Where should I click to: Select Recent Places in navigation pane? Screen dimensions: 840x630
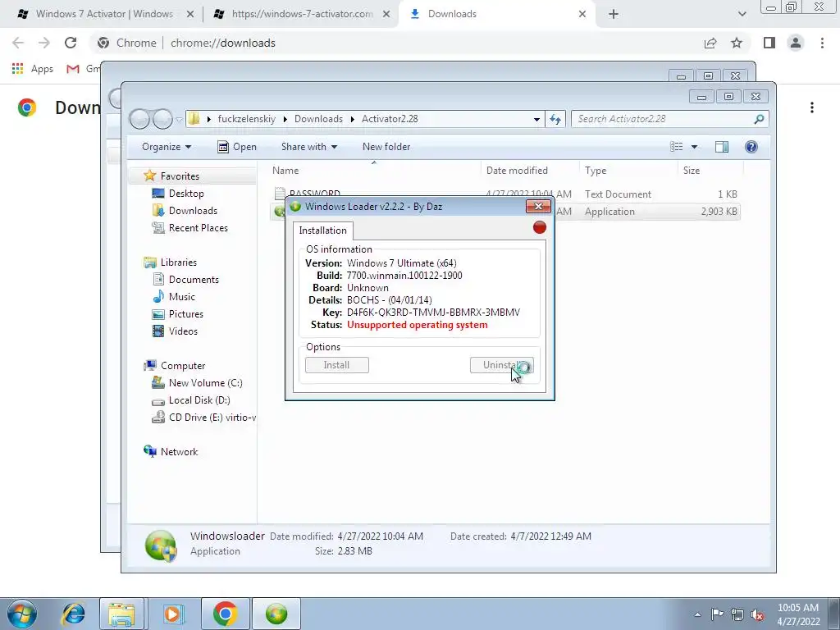[199, 228]
